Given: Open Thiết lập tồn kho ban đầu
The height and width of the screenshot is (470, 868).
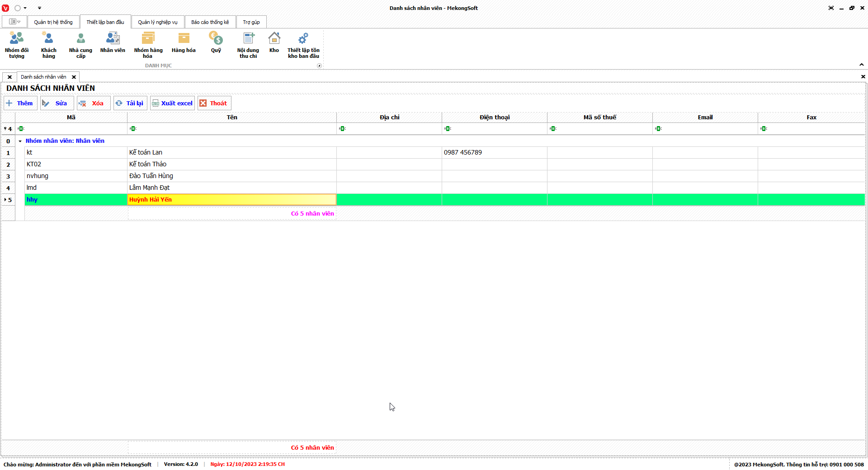Looking at the screenshot, I should click(x=303, y=45).
